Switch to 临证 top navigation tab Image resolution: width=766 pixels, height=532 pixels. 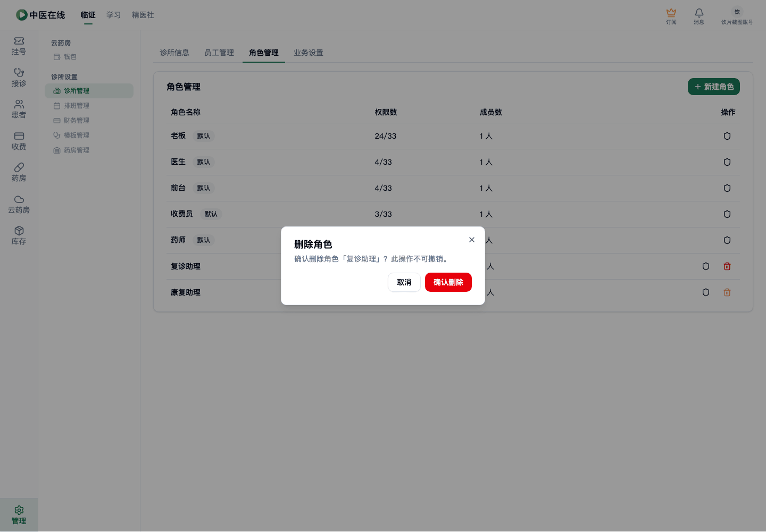click(88, 15)
